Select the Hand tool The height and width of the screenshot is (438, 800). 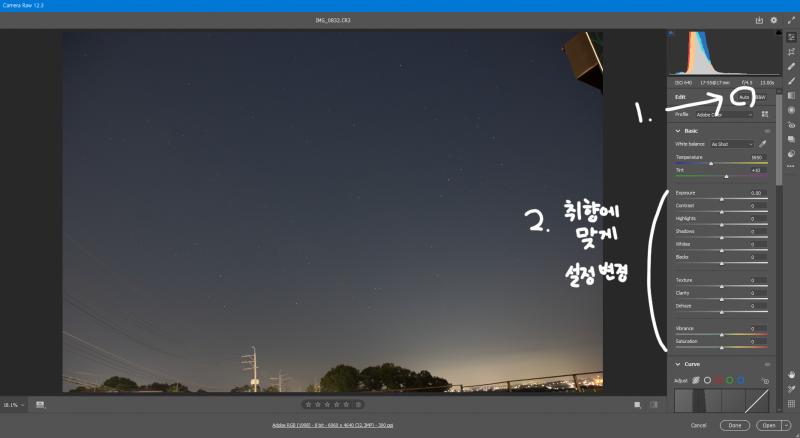791,375
